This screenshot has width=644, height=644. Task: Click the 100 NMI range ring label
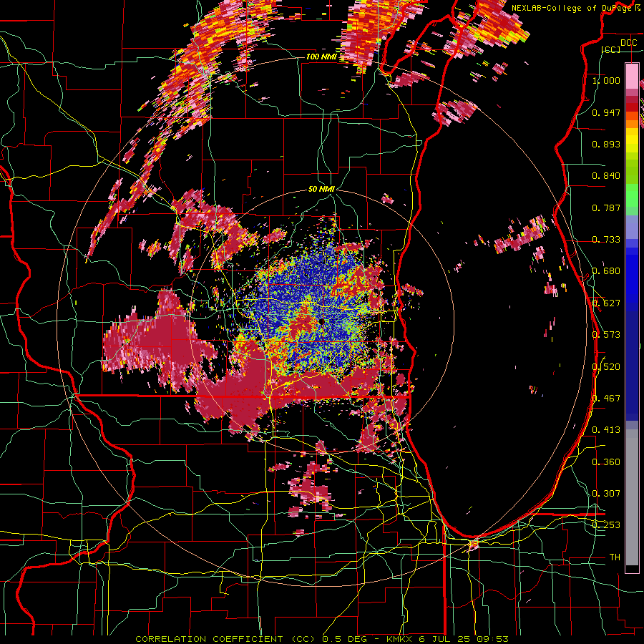pyautogui.click(x=321, y=57)
